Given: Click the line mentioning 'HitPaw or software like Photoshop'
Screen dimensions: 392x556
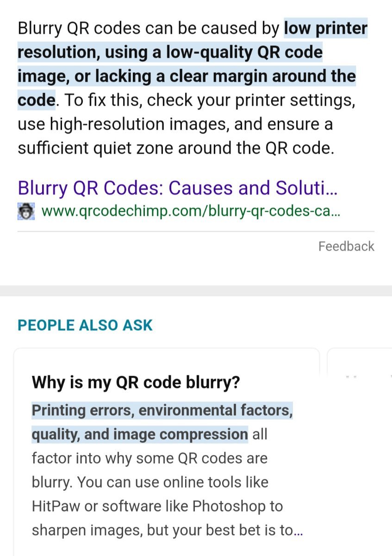Looking at the screenshot, I should 157,506.
